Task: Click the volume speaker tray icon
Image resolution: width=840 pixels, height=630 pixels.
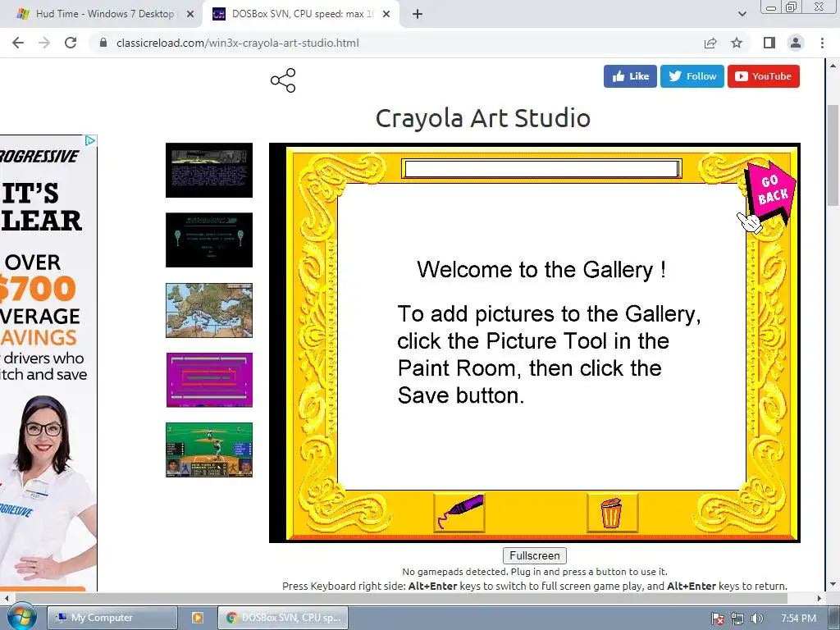Action: [756, 619]
